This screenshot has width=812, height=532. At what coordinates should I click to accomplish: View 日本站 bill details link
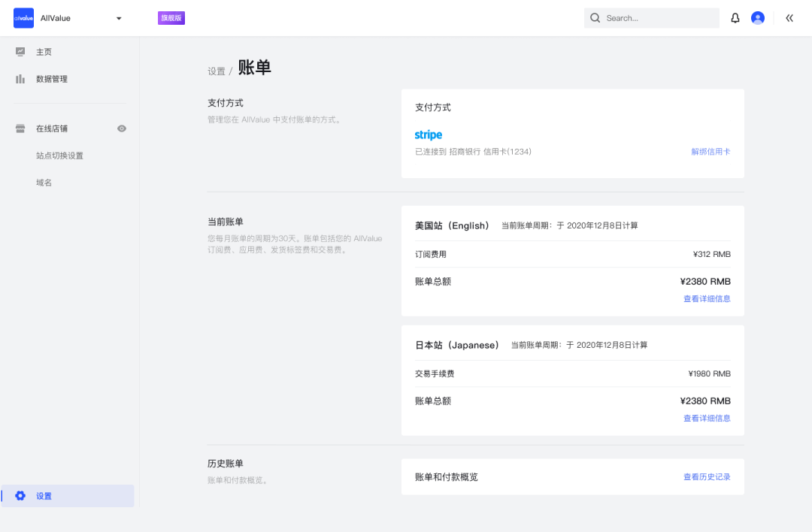[707, 418]
